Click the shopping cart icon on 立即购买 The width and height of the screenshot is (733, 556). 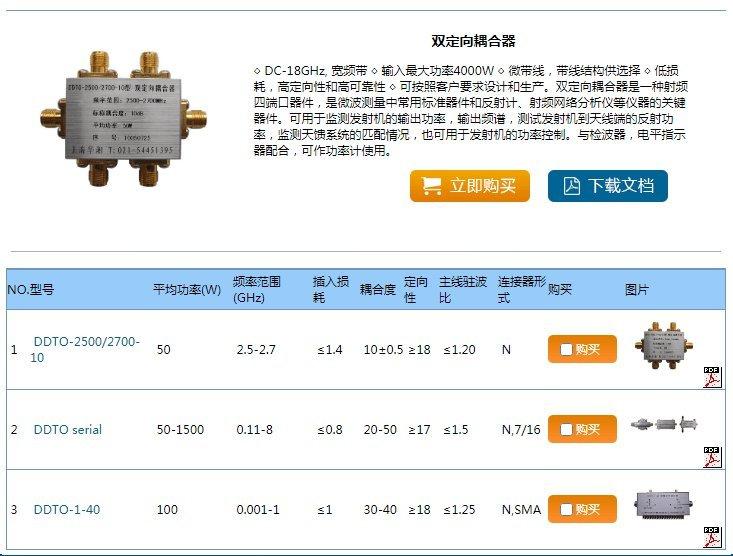pos(432,186)
